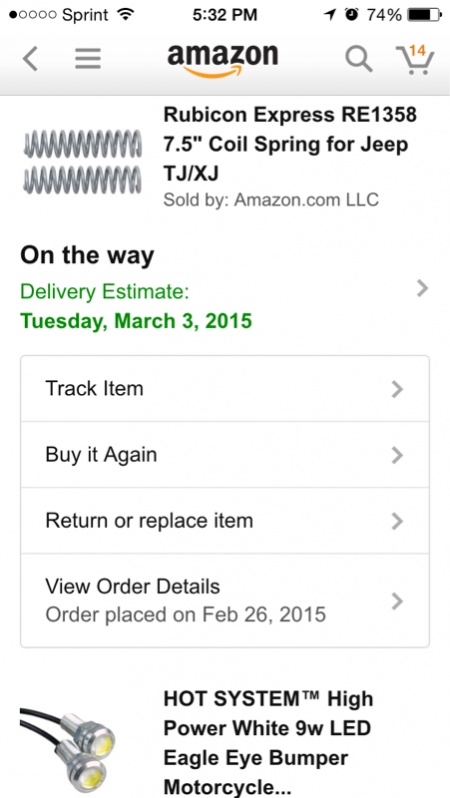This screenshot has width=450, height=798.
Task: Tap the Amazon logo
Action: click(x=223, y=61)
